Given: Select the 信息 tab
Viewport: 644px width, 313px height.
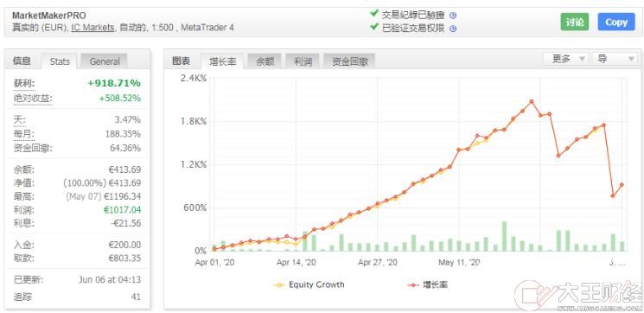Looking at the screenshot, I should (22, 61).
